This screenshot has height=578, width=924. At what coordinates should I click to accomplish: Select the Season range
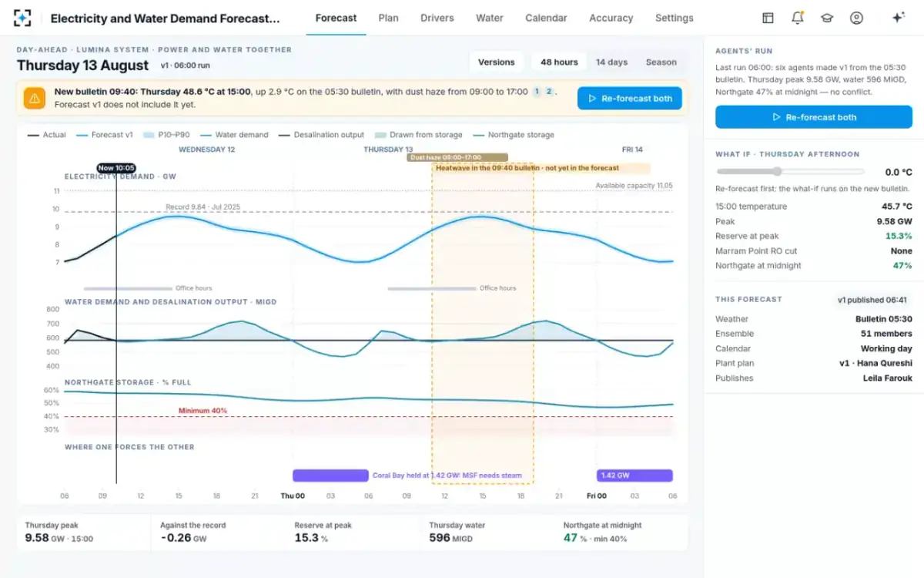tap(661, 62)
